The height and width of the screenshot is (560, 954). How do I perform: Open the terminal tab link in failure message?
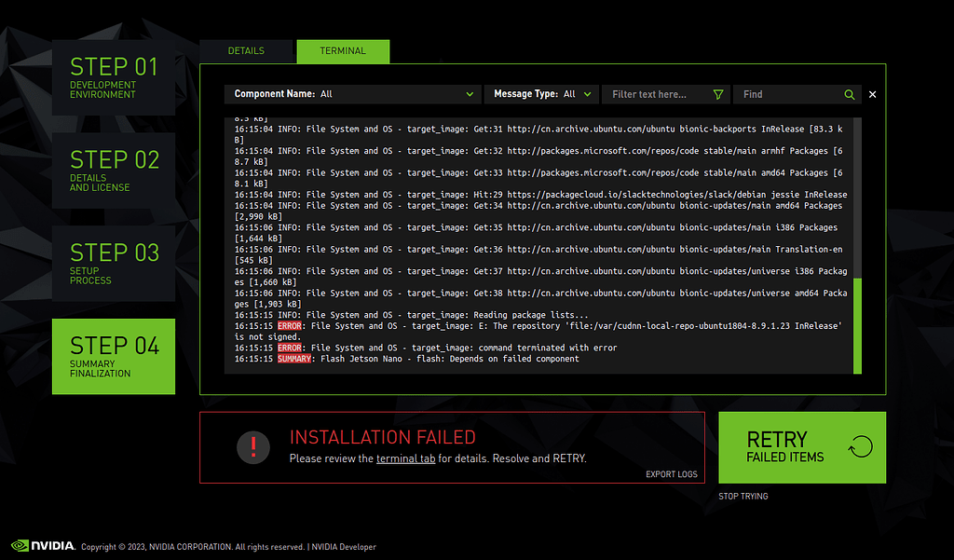point(405,458)
